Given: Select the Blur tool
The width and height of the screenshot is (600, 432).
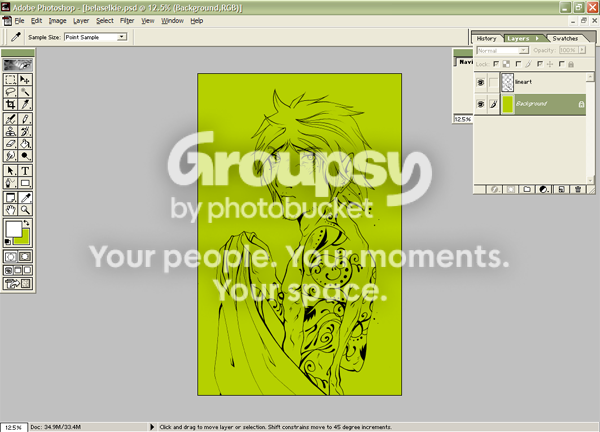Looking at the screenshot, I should [x=10, y=156].
